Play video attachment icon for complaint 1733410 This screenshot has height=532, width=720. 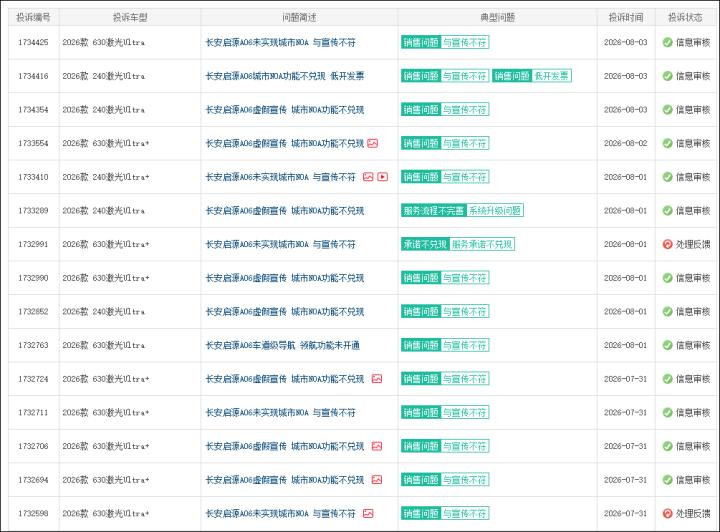click(382, 177)
